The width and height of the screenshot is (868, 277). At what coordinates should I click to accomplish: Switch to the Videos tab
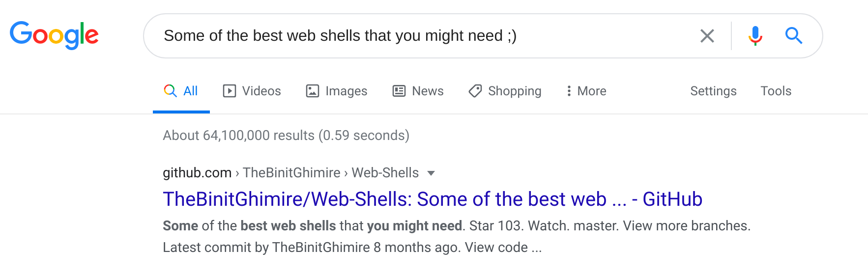point(252,91)
